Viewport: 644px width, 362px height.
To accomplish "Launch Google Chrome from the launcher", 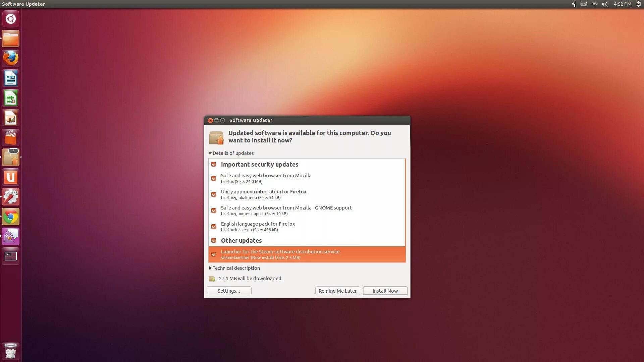I will pos(11,217).
